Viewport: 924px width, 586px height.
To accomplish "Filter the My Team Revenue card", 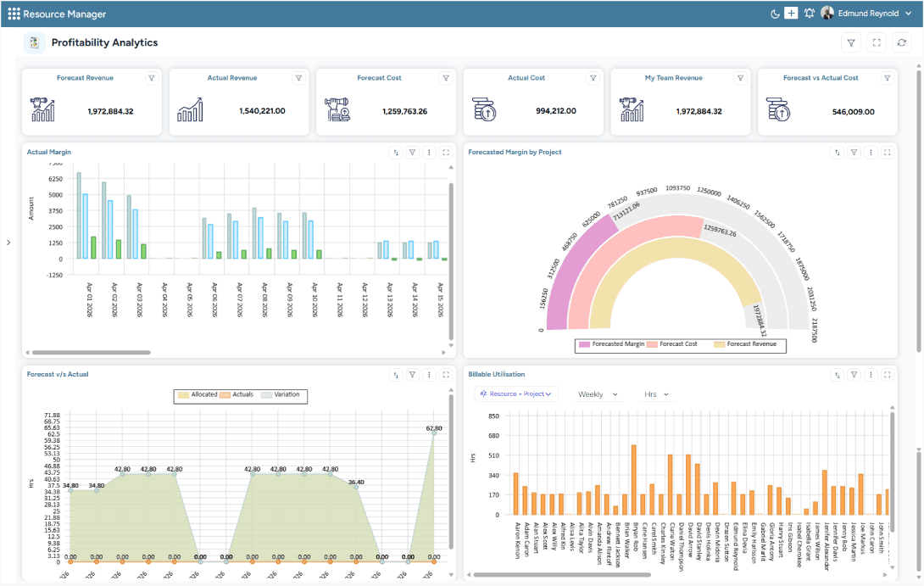I will coord(740,78).
